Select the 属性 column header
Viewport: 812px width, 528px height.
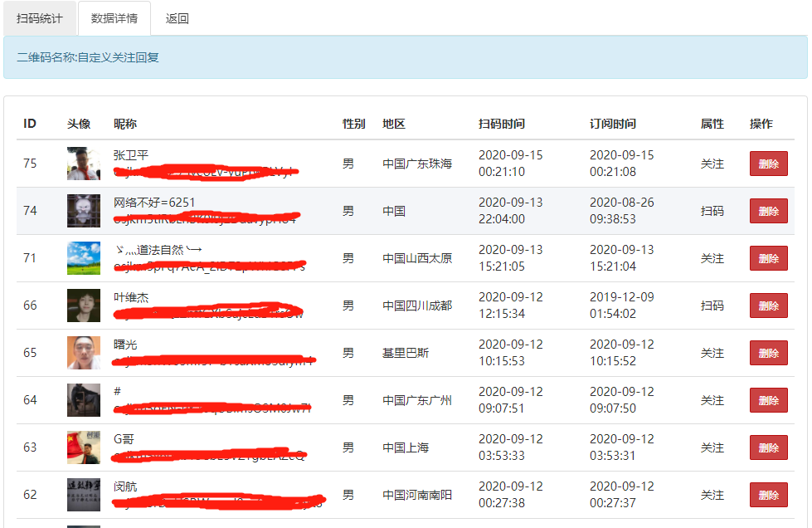tap(712, 124)
